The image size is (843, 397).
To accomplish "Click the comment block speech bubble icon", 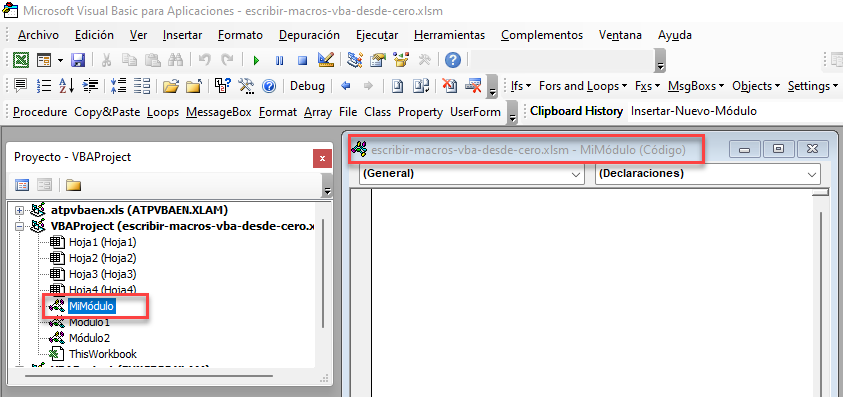I will [21, 86].
